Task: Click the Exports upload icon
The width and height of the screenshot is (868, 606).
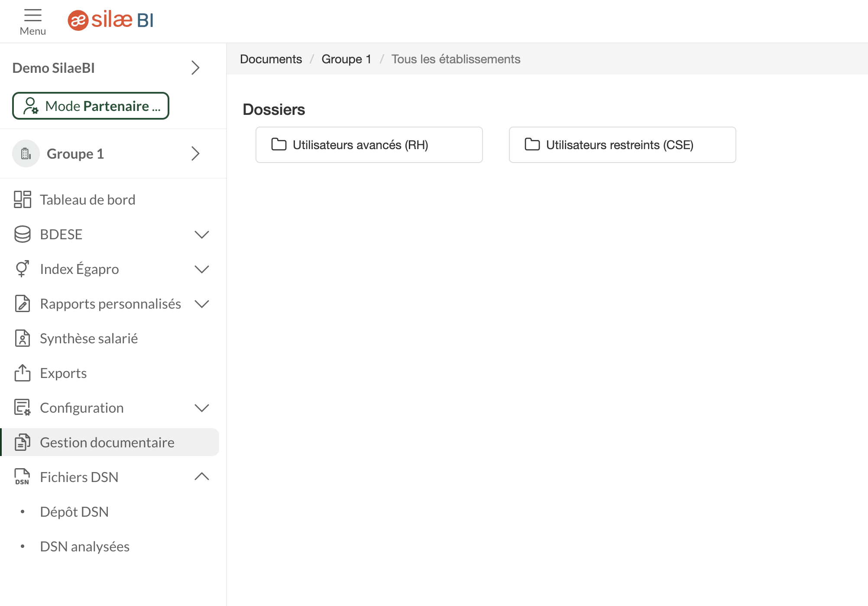Action: (x=23, y=373)
